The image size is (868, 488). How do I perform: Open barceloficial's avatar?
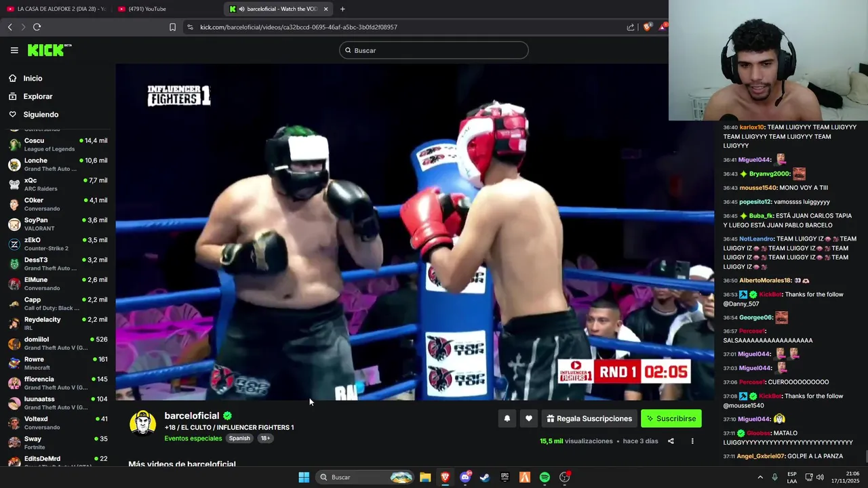click(143, 422)
